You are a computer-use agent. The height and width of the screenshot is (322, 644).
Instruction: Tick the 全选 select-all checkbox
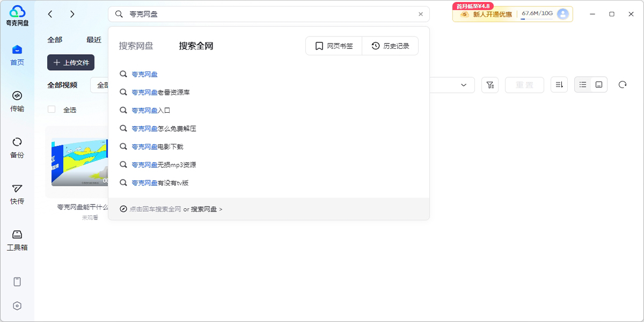pos(52,109)
